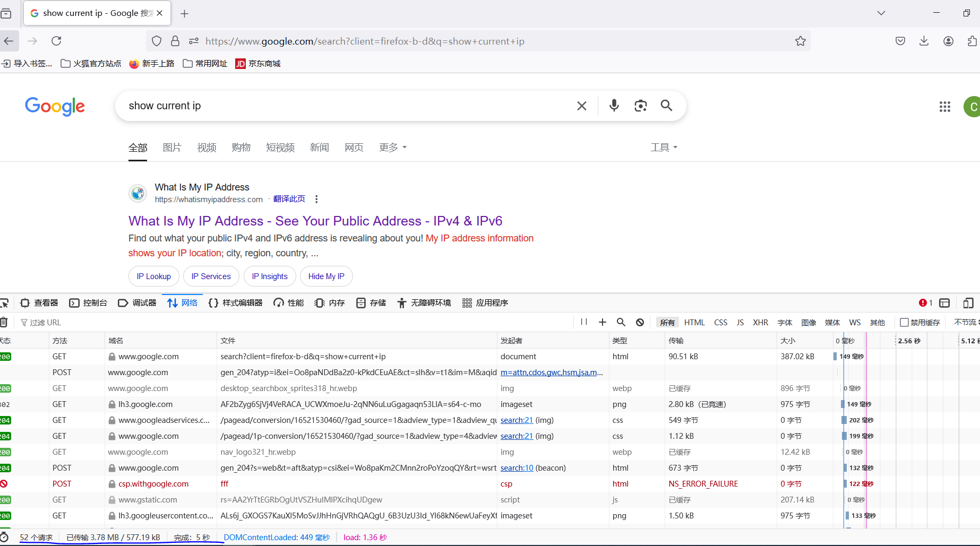Viewport: 980px width, 546px height.
Task: Click the 翻译此页 translate link
Action: [x=289, y=199]
